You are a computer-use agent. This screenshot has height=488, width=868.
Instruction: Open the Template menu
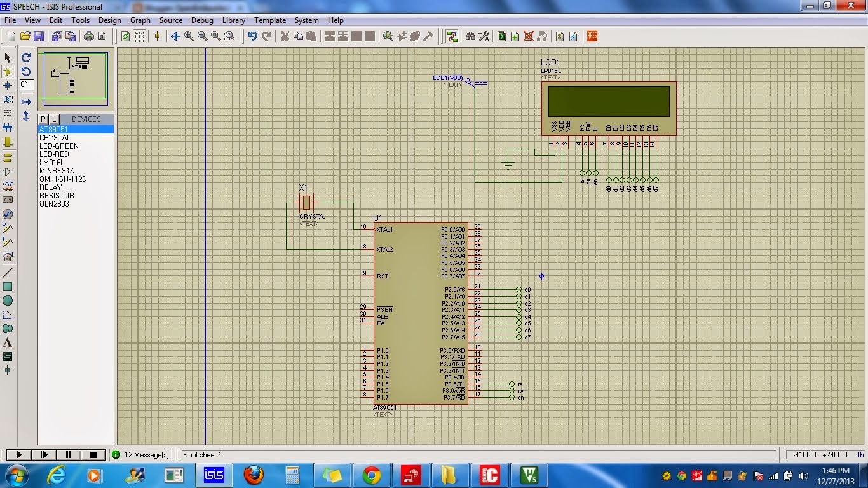[270, 20]
